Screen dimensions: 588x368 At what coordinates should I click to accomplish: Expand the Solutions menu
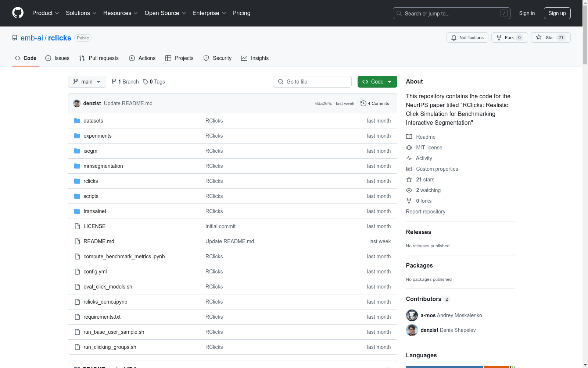point(81,13)
